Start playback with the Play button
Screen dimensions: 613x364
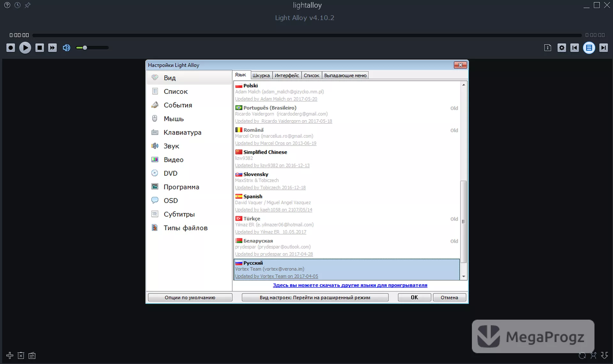tap(25, 48)
